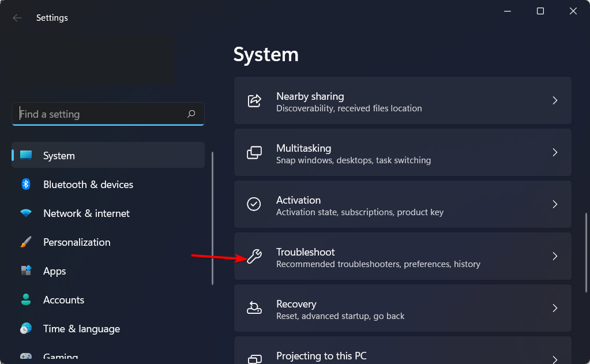The height and width of the screenshot is (364, 590).
Task: Click the Bluetooth icon in the sidebar
Action: [x=26, y=184]
